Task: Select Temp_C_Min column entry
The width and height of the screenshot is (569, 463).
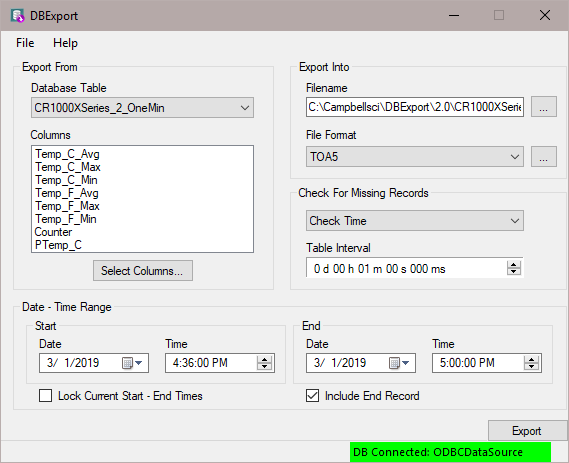Action: (66, 180)
